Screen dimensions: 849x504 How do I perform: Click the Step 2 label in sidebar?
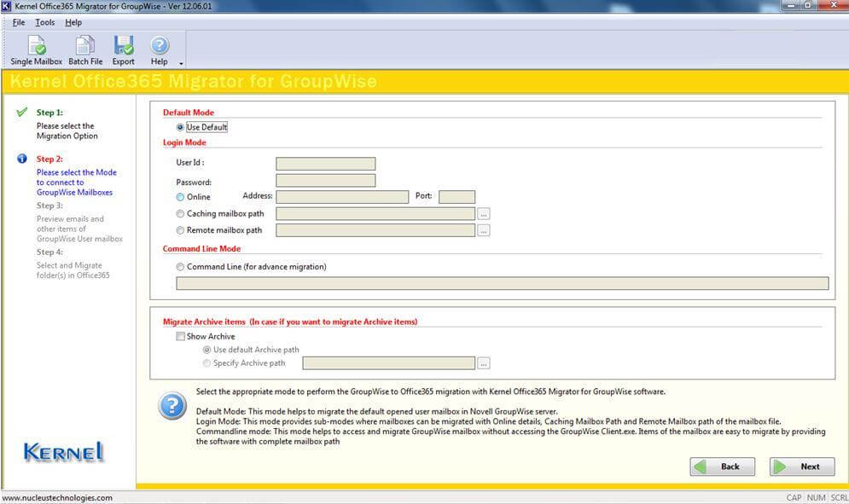(49, 159)
